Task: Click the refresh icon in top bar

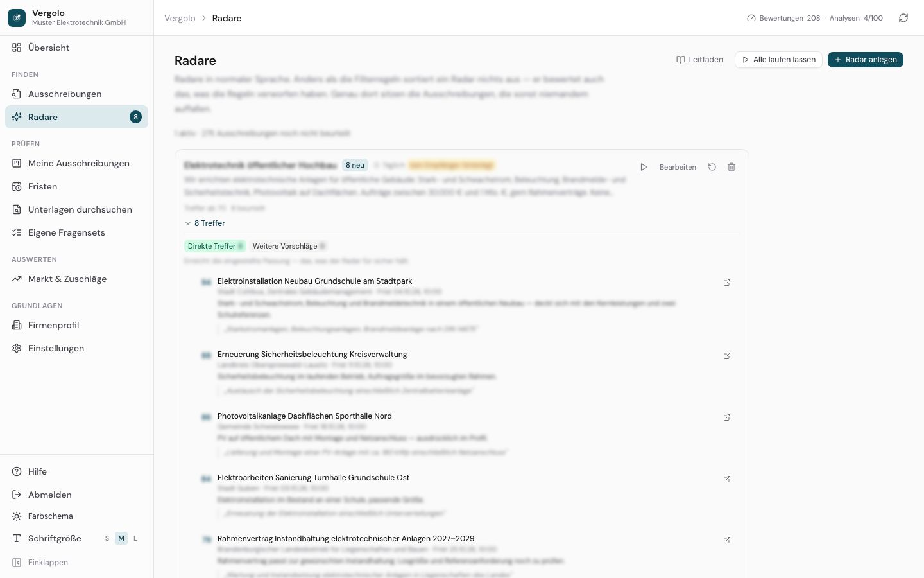Action: 903,18
